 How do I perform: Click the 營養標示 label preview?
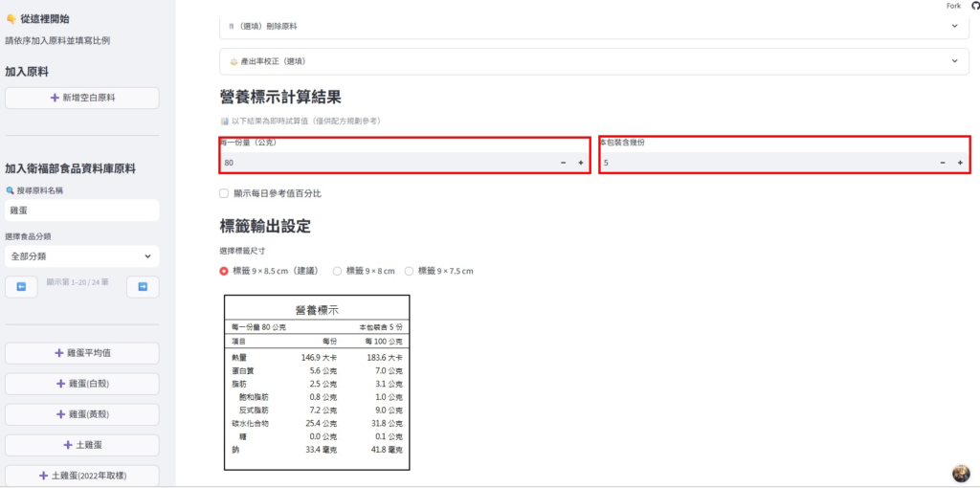pos(317,383)
